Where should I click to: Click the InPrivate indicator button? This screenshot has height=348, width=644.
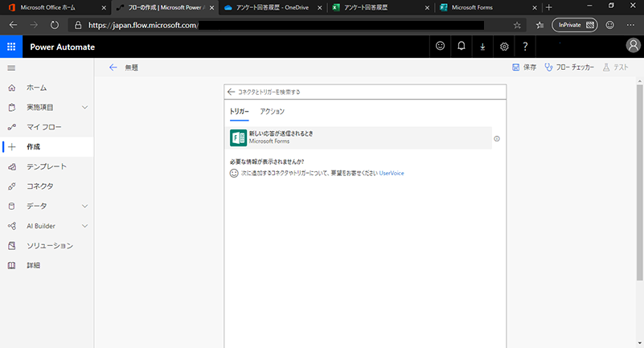point(575,25)
